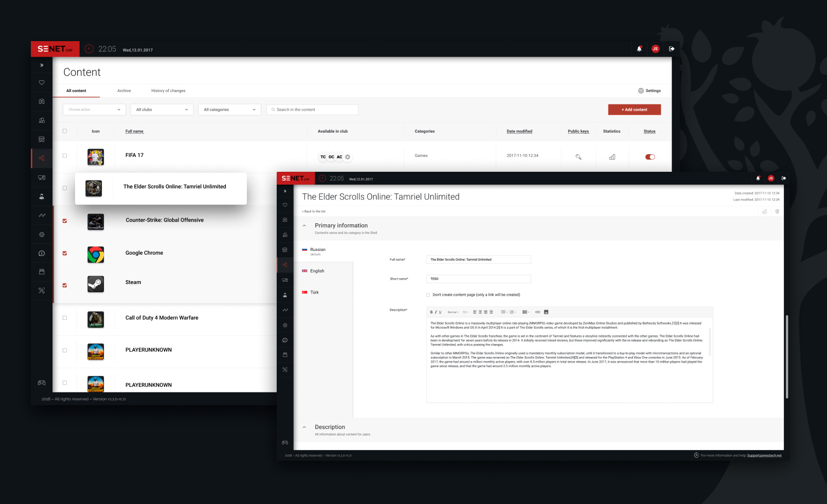Open the font size 12 dropdown in editor
The width and height of the screenshot is (827, 504).
pos(465,312)
